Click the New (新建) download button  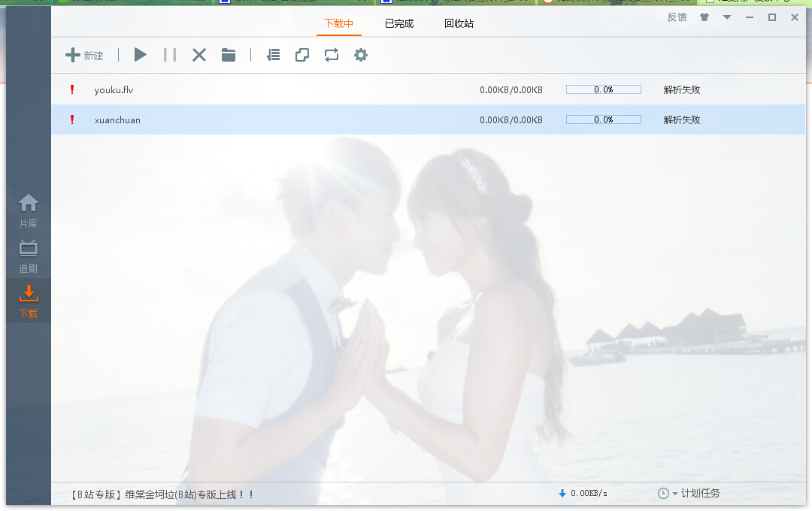click(84, 55)
